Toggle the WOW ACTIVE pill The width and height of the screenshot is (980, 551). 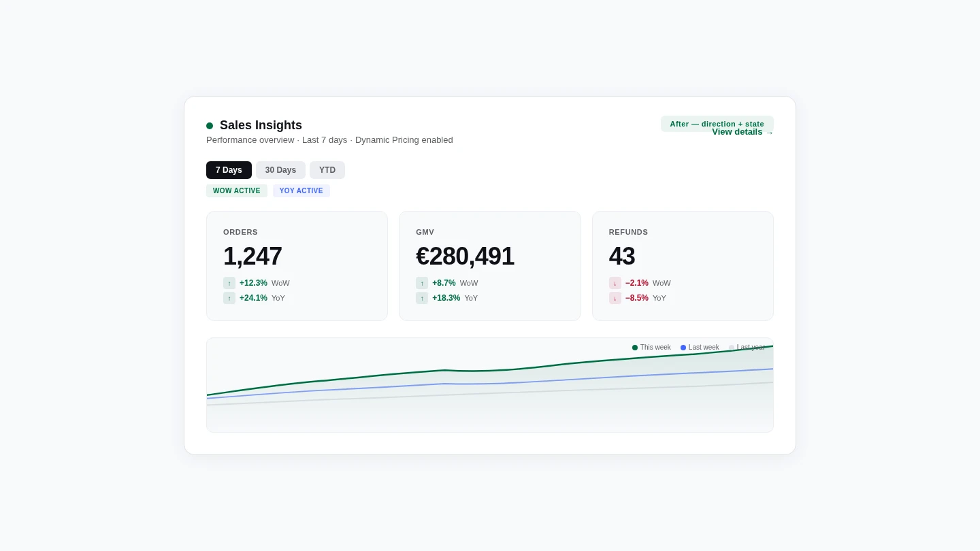237,190
